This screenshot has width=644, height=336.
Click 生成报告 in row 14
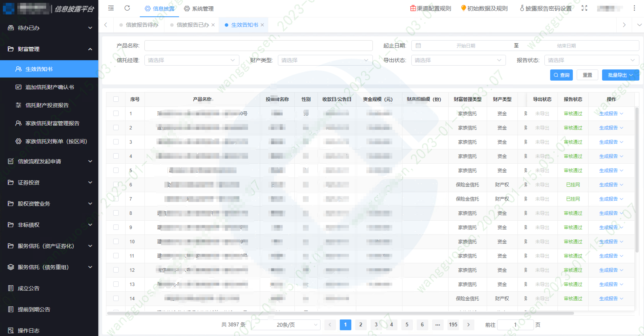click(x=611, y=298)
